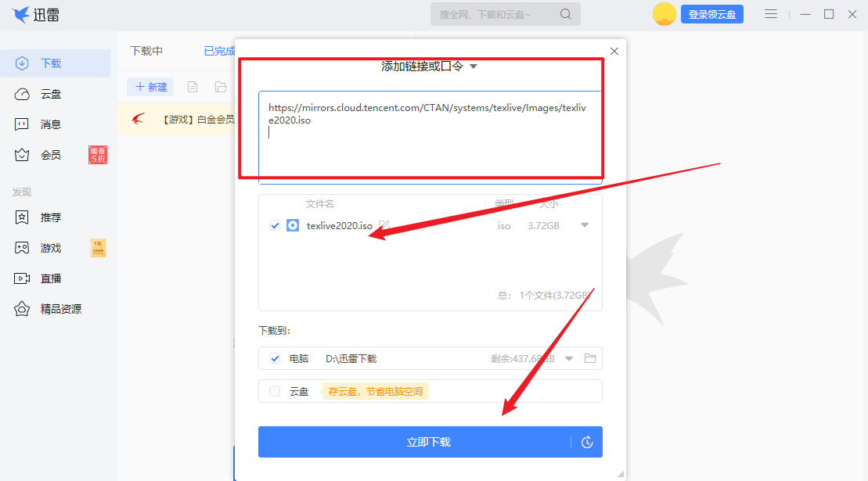Click the 文件名 column header
The image size is (868, 481).
(x=320, y=204)
